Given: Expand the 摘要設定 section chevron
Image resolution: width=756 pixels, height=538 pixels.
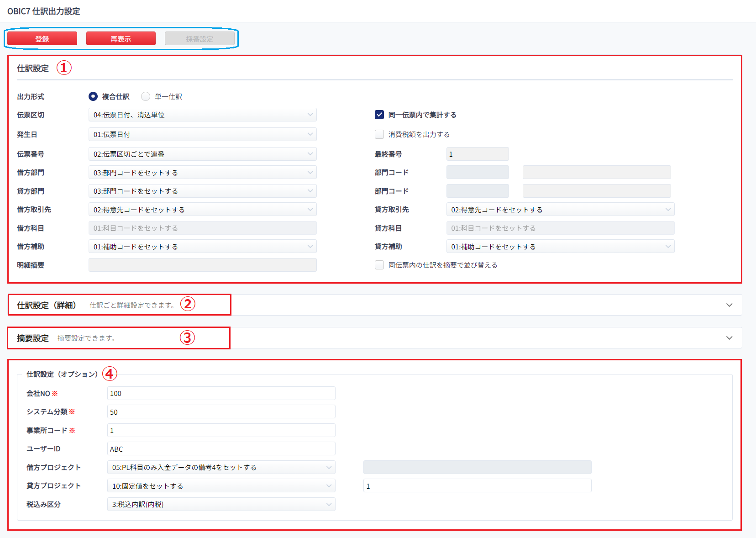Looking at the screenshot, I should click(729, 338).
